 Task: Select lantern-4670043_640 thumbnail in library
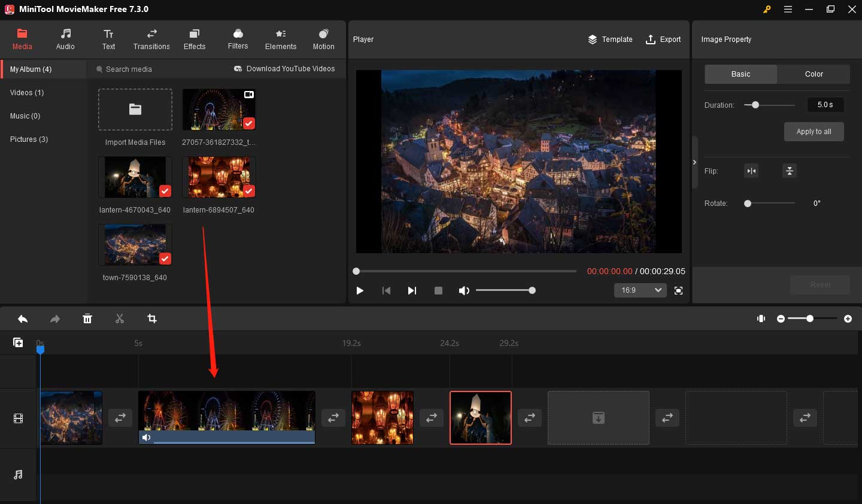point(135,177)
